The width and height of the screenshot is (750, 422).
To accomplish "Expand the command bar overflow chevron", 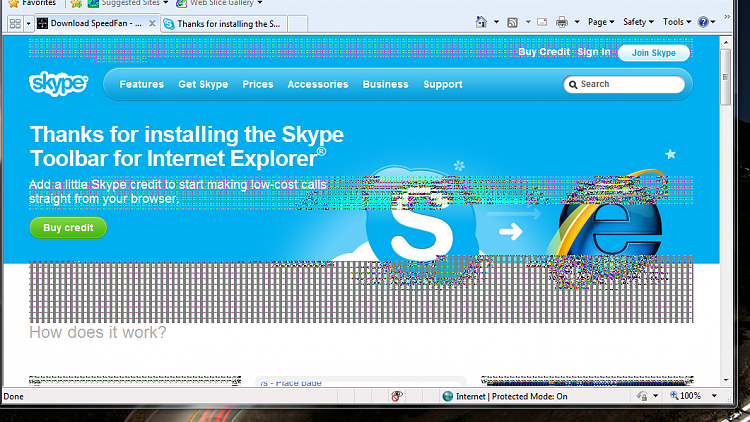I will click(727, 17).
